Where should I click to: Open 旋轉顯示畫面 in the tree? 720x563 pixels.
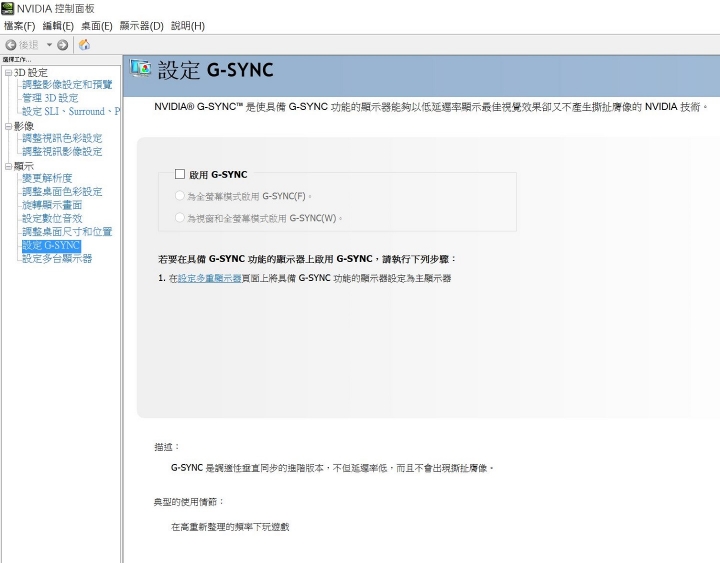(52, 205)
